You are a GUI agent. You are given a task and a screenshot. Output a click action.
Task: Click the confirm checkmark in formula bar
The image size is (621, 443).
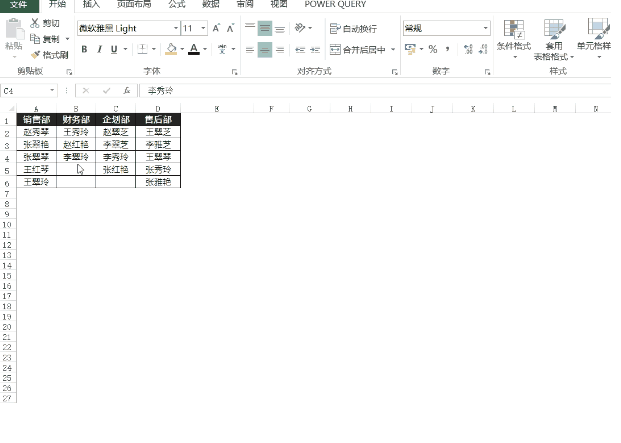coord(106,91)
